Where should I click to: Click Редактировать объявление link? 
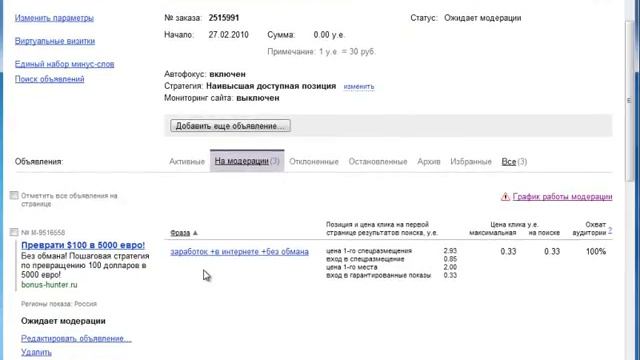click(76, 338)
